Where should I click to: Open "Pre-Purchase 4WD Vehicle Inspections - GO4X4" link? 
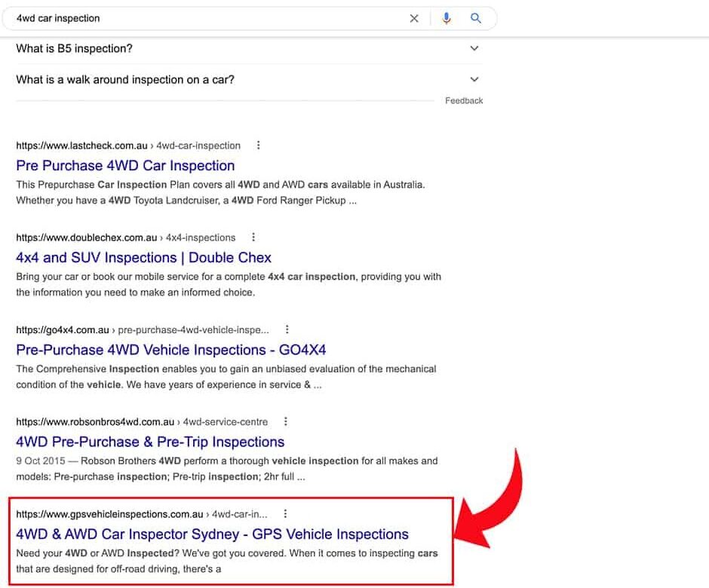coord(170,350)
